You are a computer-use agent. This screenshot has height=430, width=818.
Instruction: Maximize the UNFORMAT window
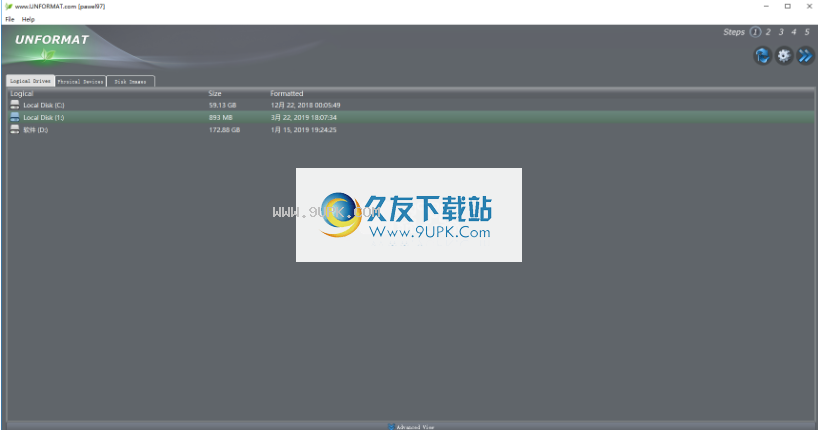coord(788,6)
